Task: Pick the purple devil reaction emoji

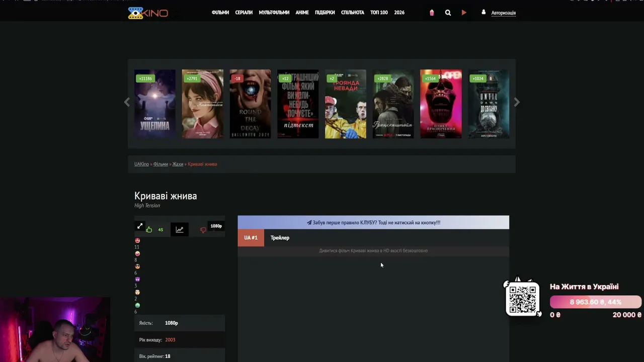Action: (137, 280)
